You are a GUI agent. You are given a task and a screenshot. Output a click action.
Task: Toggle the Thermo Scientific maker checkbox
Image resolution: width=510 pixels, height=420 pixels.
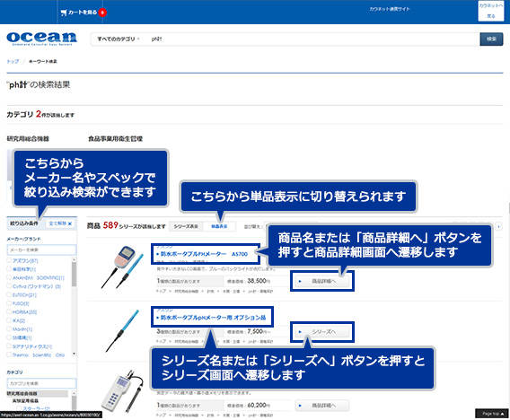pyautogui.click(x=9, y=354)
